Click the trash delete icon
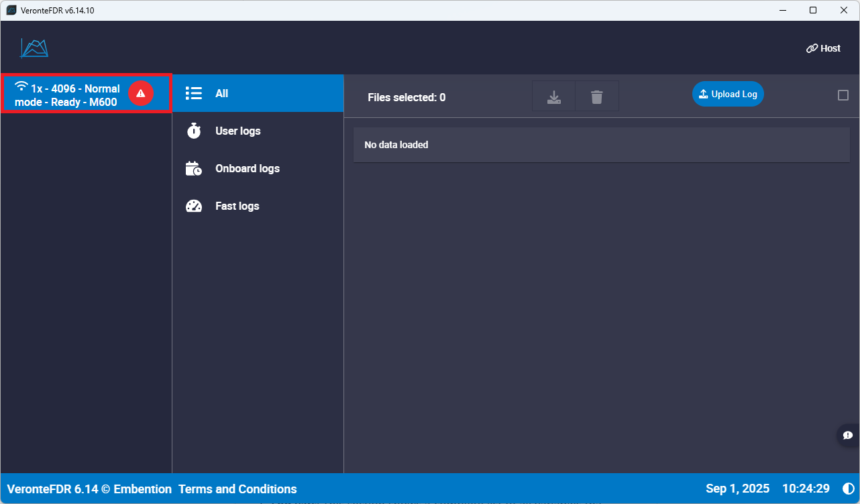This screenshot has height=504, width=860. click(x=596, y=97)
